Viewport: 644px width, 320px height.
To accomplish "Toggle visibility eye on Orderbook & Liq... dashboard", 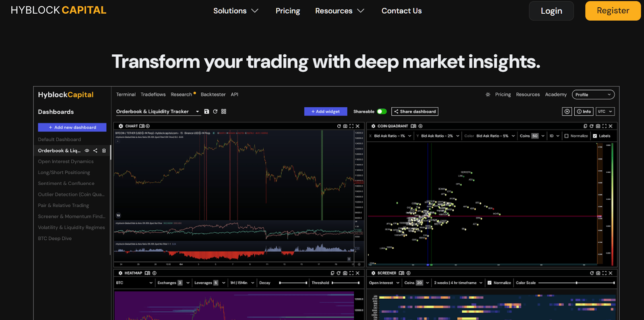I will pos(87,151).
